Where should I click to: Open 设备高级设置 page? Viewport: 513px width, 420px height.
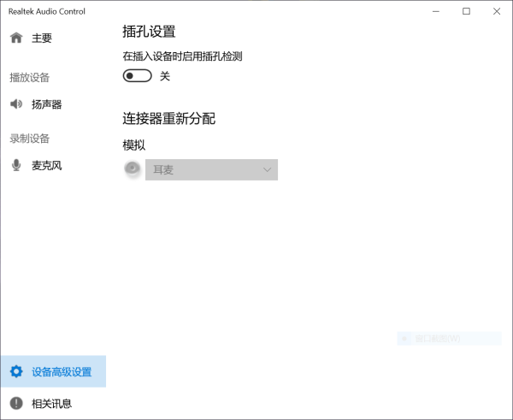[53, 371]
